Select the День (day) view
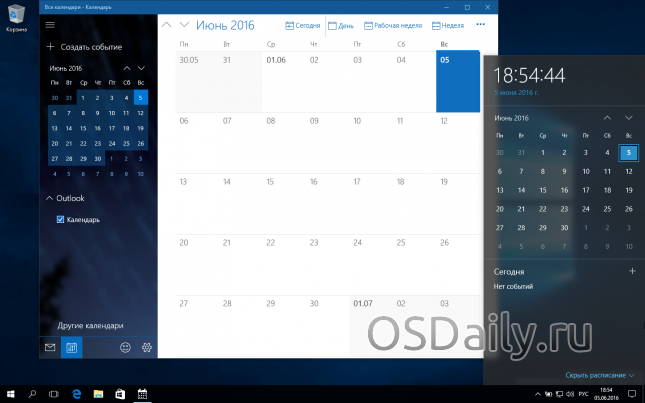 (341, 24)
